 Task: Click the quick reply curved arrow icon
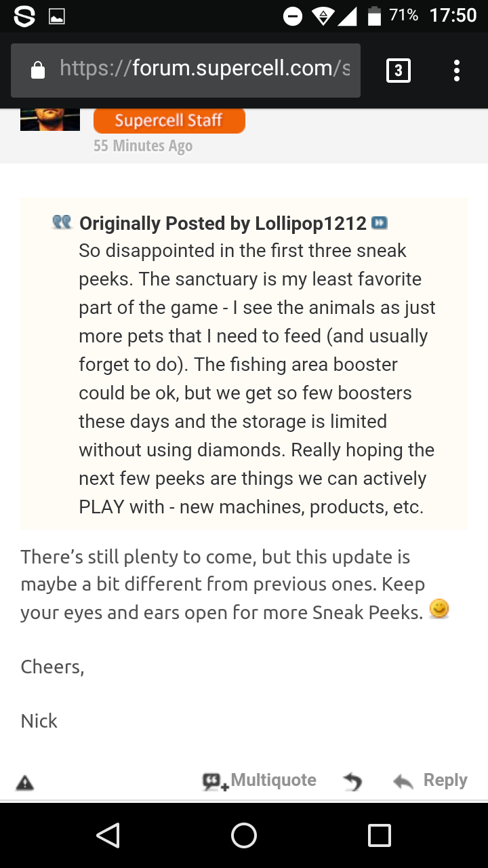pos(352,782)
